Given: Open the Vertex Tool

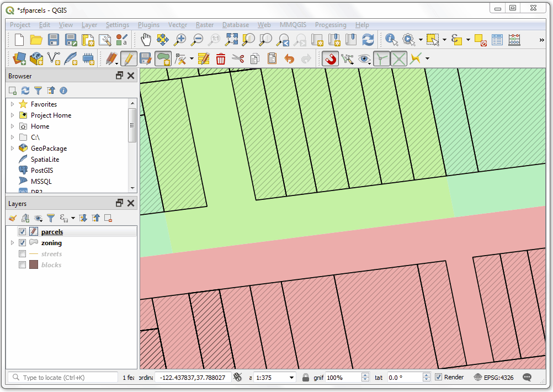Looking at the screenshot, I should [x=180, y=58].
